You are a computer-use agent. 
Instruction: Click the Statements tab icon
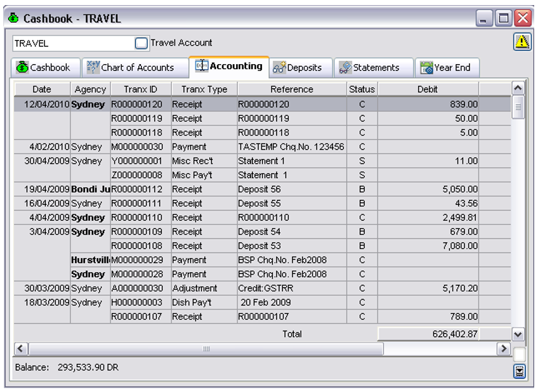[346, 67]
